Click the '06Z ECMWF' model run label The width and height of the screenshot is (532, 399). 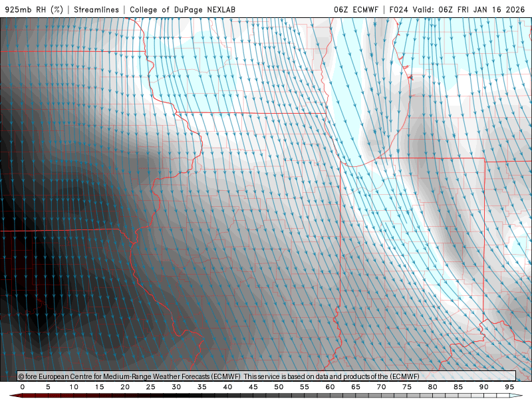click(356, 9)
